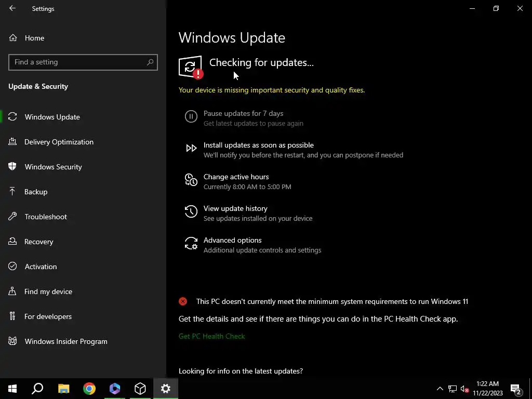The width and height of the screenshot is (532, 399).
Task: Click the Backup upload arrow icon
Action: coord(12,191)
